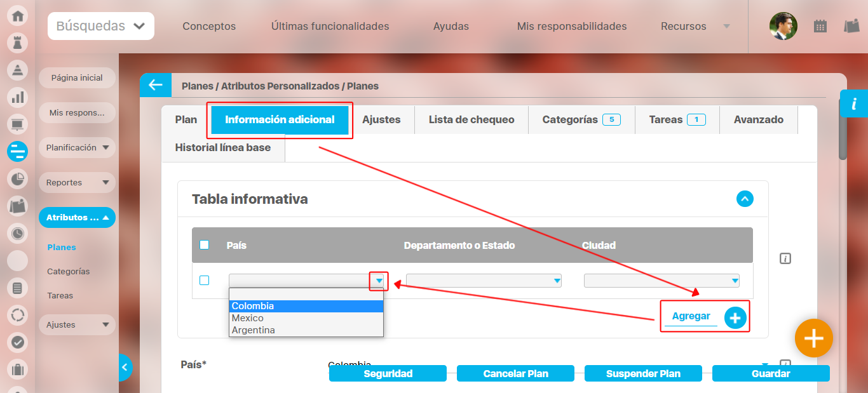
Task: Click the home icon in left sidebar
Action: pyautogui.click(x=18, y=16)
